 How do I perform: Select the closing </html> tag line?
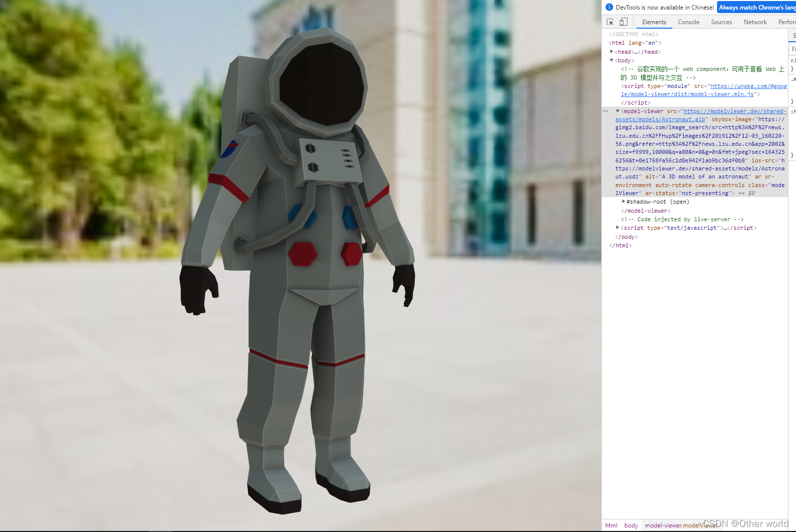[x=620, y=245]
